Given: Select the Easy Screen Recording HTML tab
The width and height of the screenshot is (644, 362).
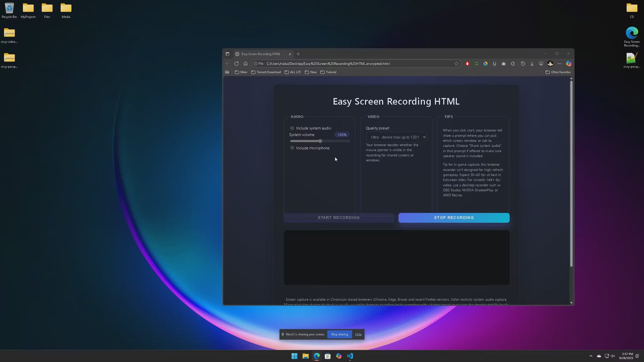Looking at the screenshot, I should (261, 54).
